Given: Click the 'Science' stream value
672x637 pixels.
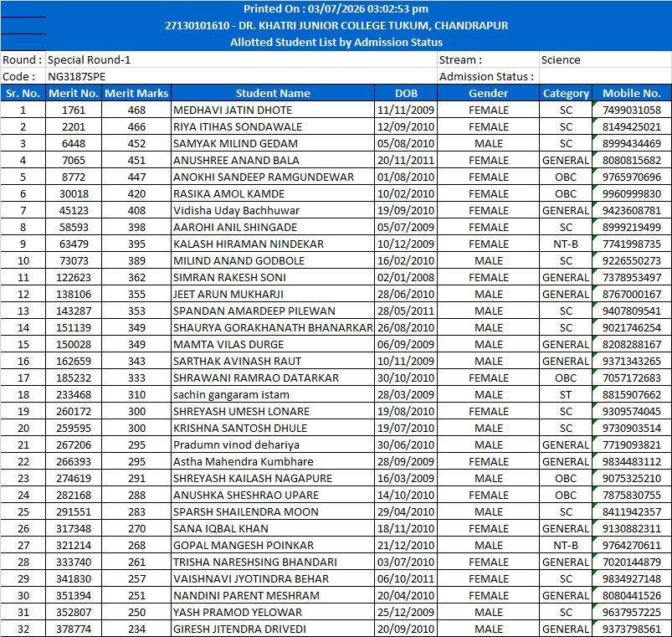Looking at the screenshot, I should click(561, 59).
